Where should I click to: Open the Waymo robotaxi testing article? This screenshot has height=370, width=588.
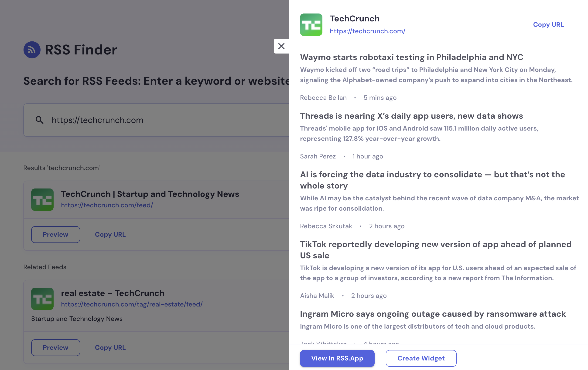point(411,57)
